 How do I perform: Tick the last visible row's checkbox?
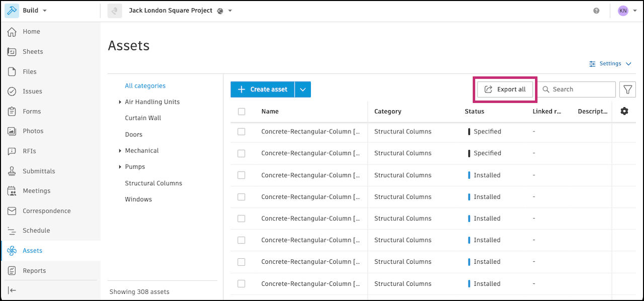[242, 284]
